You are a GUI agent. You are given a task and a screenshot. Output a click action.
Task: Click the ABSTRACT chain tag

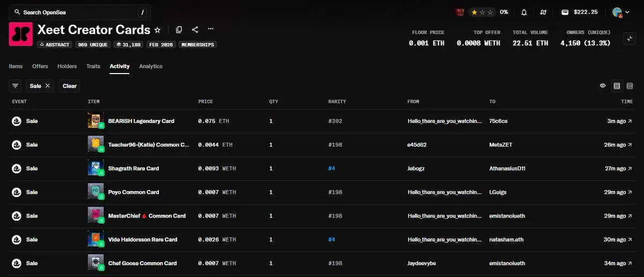[54, 45]
